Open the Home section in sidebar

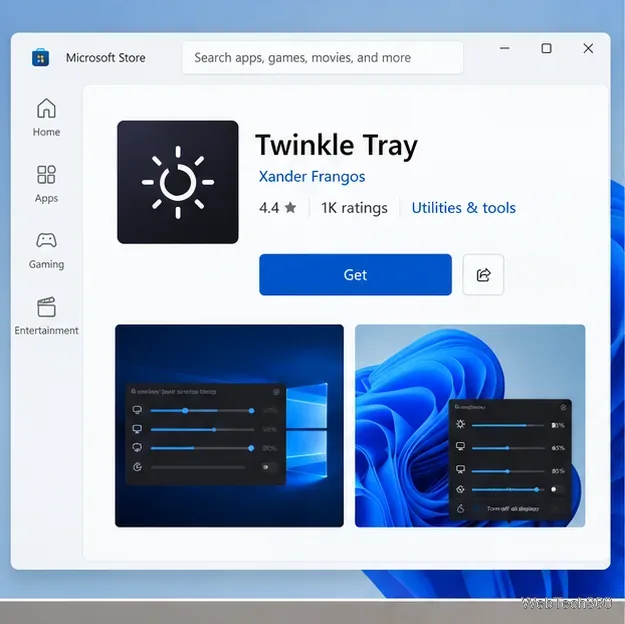46,118
